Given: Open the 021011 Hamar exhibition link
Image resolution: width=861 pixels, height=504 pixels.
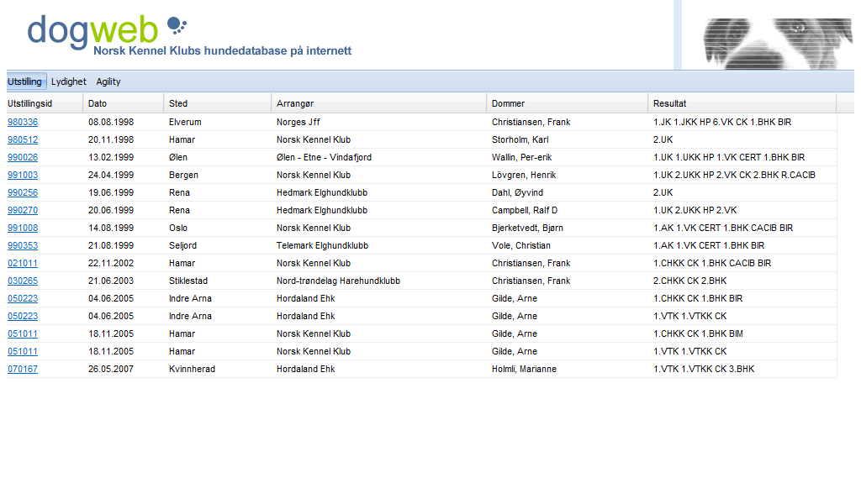Looking at the screenshot, I should [x=23, y=263].
